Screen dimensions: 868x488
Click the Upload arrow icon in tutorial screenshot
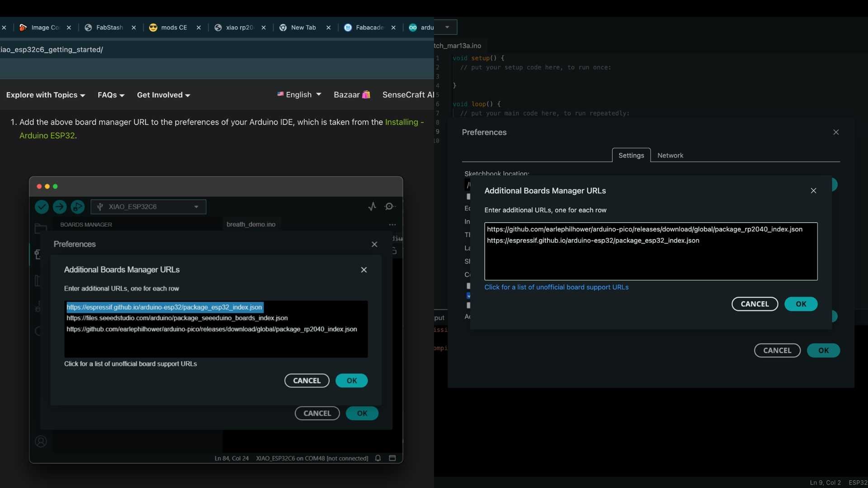pyautogui.click(x=59, y=207)
